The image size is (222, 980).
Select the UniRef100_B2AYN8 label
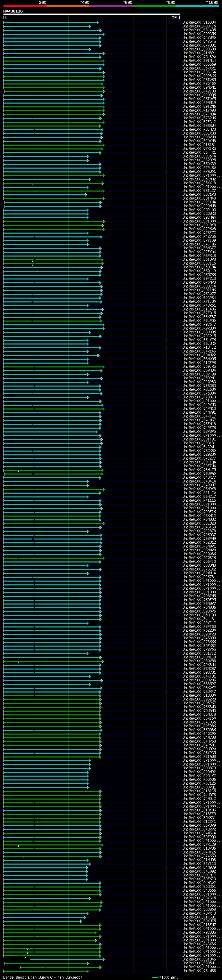tap(199, 141)
